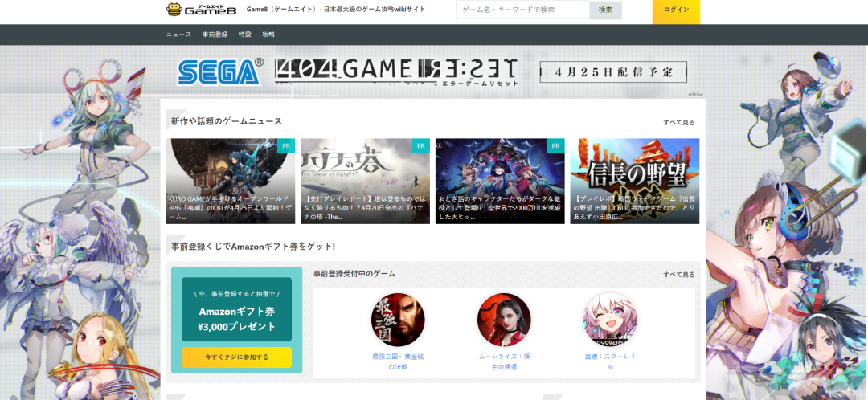This screenshot has height=400, width=868.
Task: Click the 事前登録くじでAmazonギフト券をゲット! heading
Action: (253, 247)
